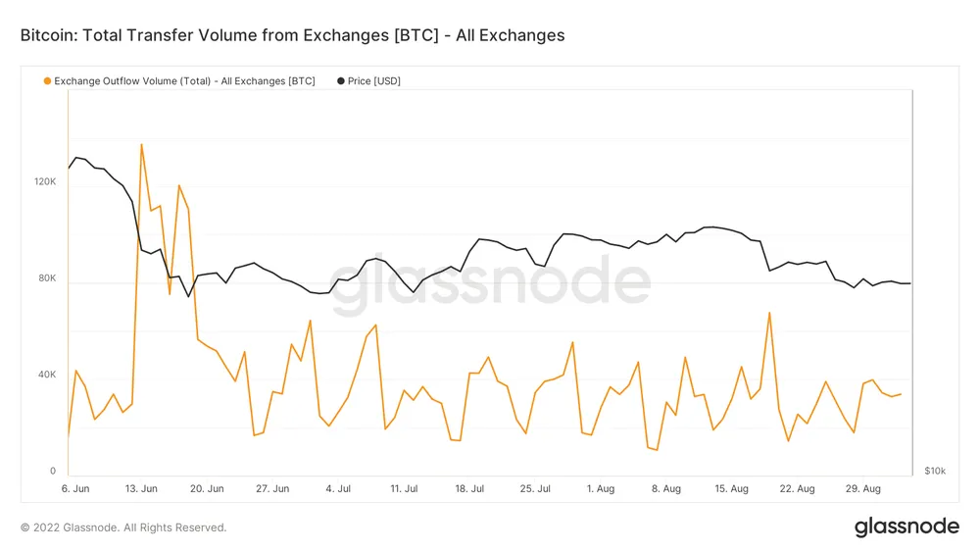
Task: Click the orange legend dot
Action: coord(47,80)
